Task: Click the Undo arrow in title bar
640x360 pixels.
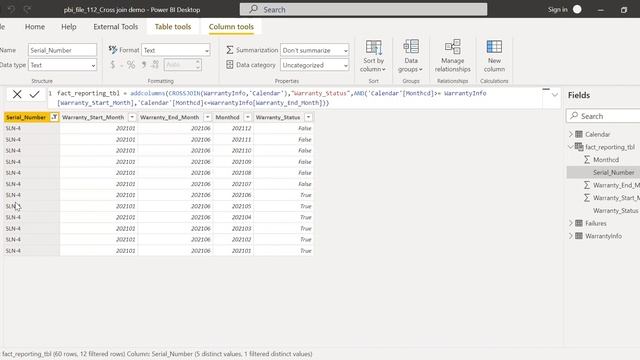Action: 11,9
